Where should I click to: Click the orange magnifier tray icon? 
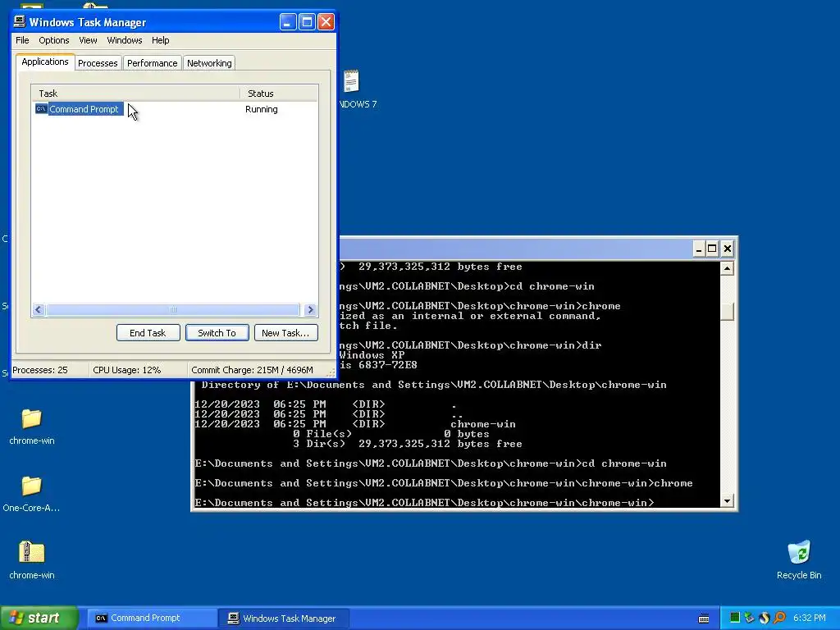tap(779, 618)
